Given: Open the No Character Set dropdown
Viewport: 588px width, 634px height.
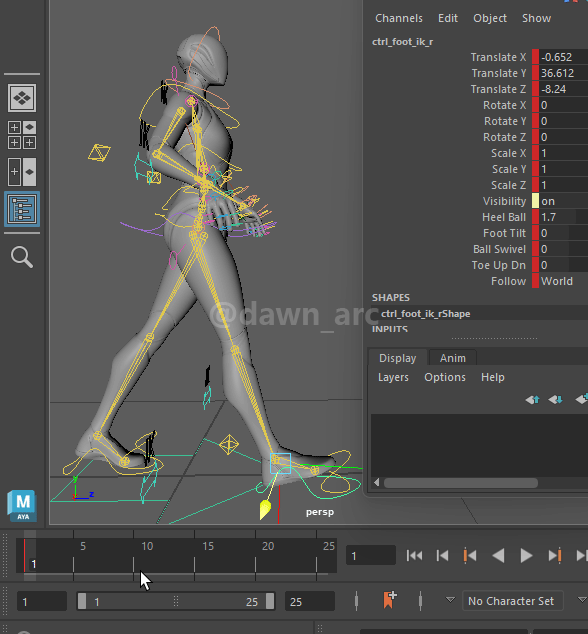Looking at the screenshot, I should 512,601.
